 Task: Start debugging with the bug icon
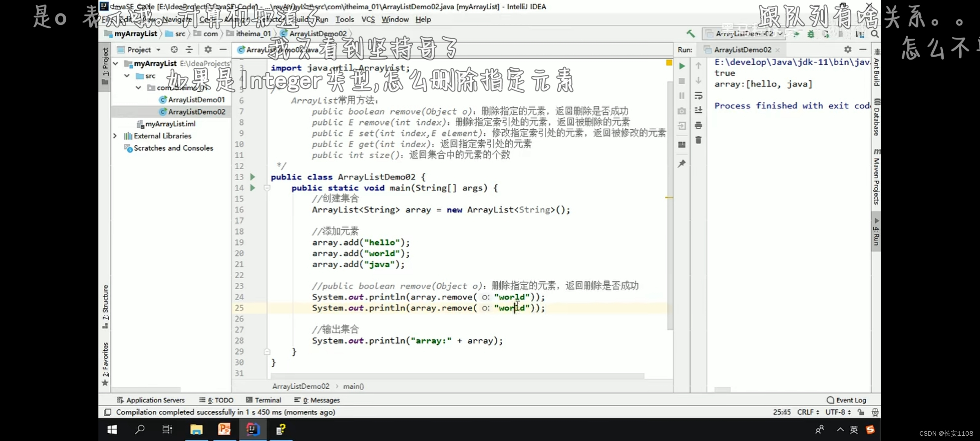click(x=811, y=34)
